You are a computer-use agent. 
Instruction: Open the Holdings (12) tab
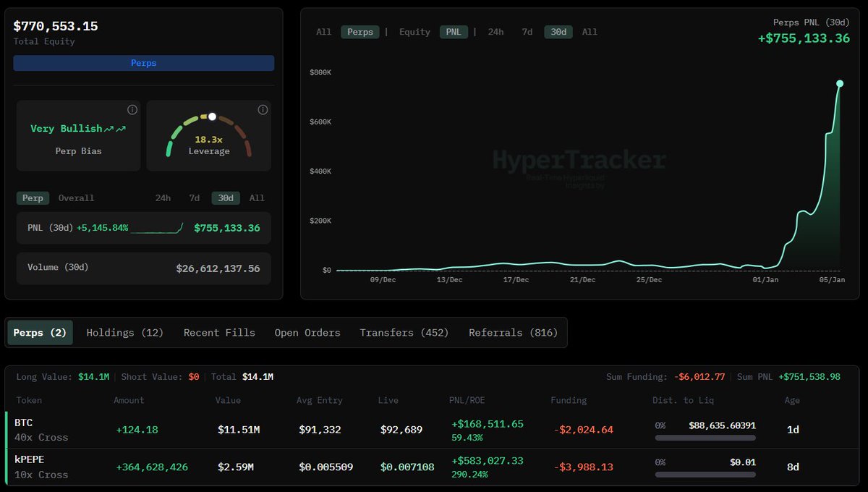(125, 333)
